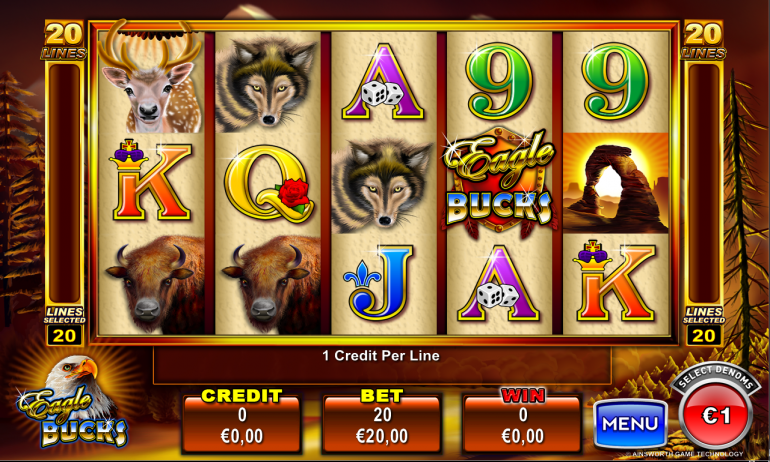Click the crowned K in bottom right reel
The height and width of the screenshot is (462, 770).
point(614,281)
